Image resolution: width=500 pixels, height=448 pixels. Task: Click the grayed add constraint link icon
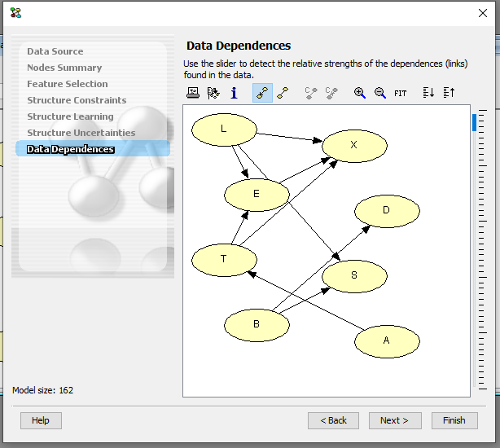pos(311,93)
